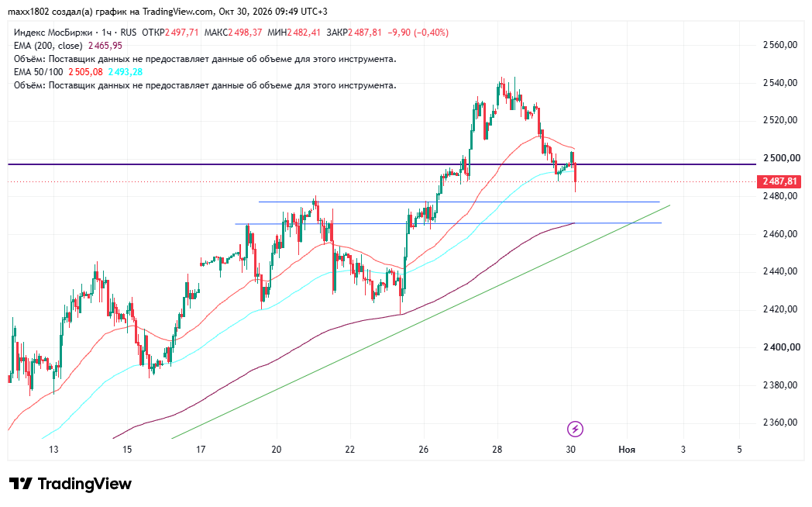Click price axis label 2 420,00
Screen dimensions: 812x507
pyautogui.click(x=780, y=309)
